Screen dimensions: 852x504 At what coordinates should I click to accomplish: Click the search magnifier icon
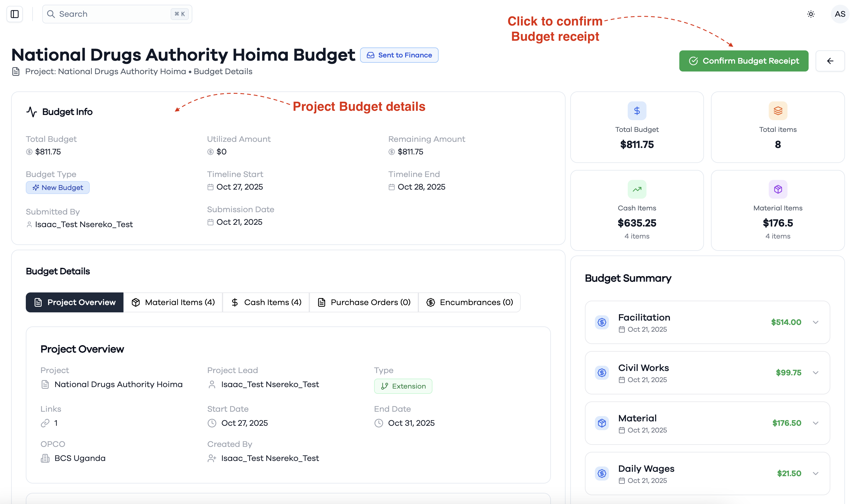(x=51, y=14)
